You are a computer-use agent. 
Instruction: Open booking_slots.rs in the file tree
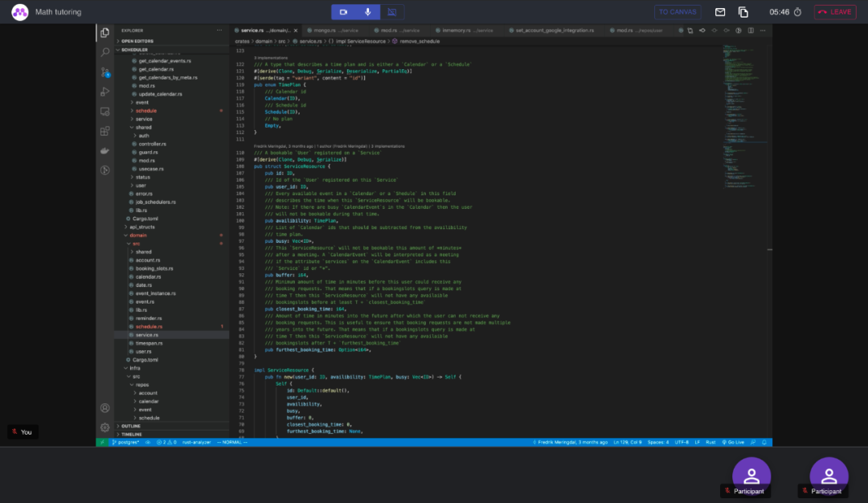coord(154,268)
